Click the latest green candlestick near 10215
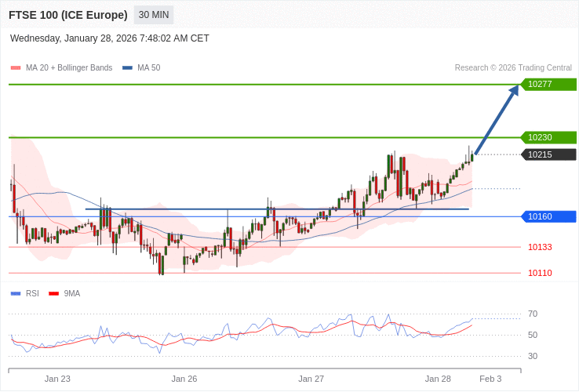 tap(472, 158)
